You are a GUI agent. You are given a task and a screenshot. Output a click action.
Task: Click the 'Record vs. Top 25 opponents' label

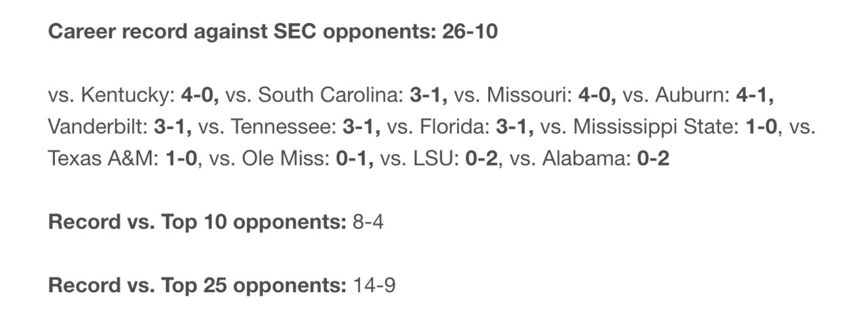pyautogui.click(x=197, y=286)
